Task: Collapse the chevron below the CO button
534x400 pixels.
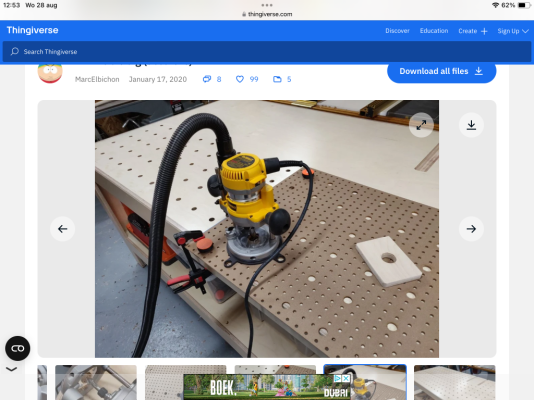Action: click(12, 369)
